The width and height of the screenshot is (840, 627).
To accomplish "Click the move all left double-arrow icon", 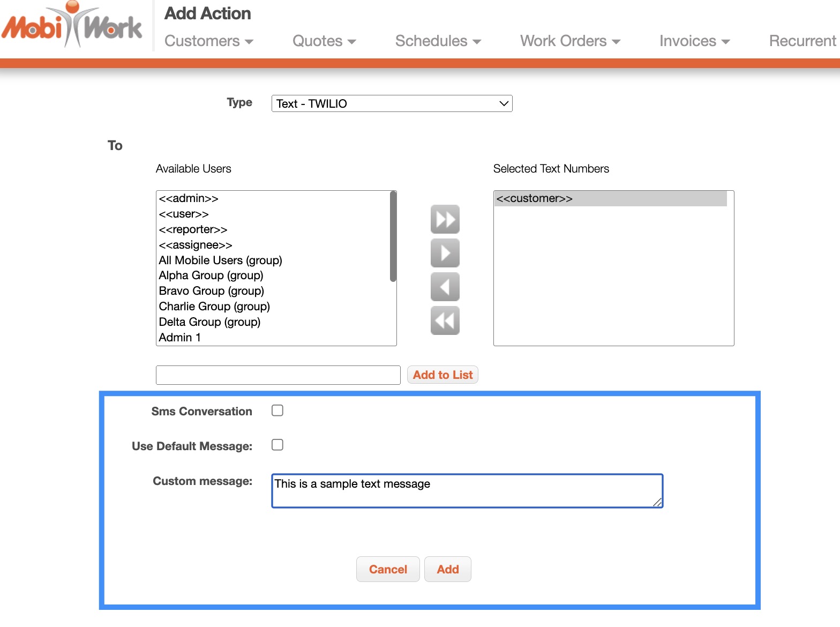I will 445,320.
